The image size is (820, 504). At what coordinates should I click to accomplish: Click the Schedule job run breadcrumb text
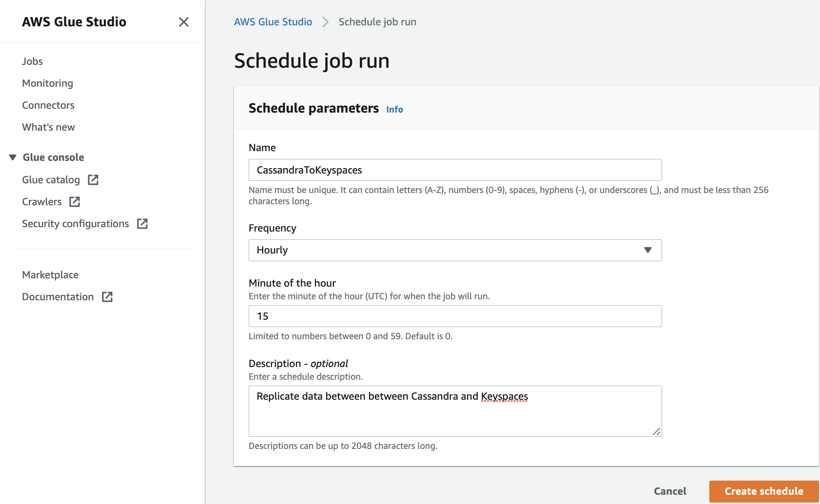(x=378, y=22)
